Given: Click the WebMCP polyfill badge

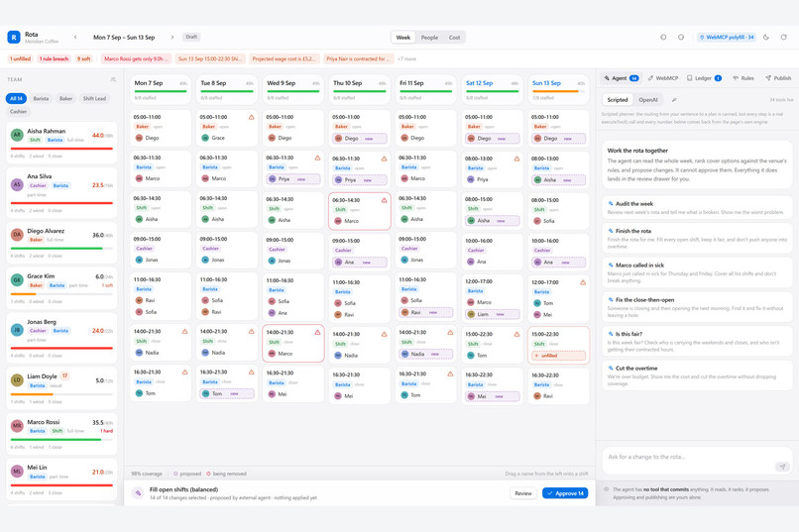Looking at the screenshot, I should pos(727,38).
